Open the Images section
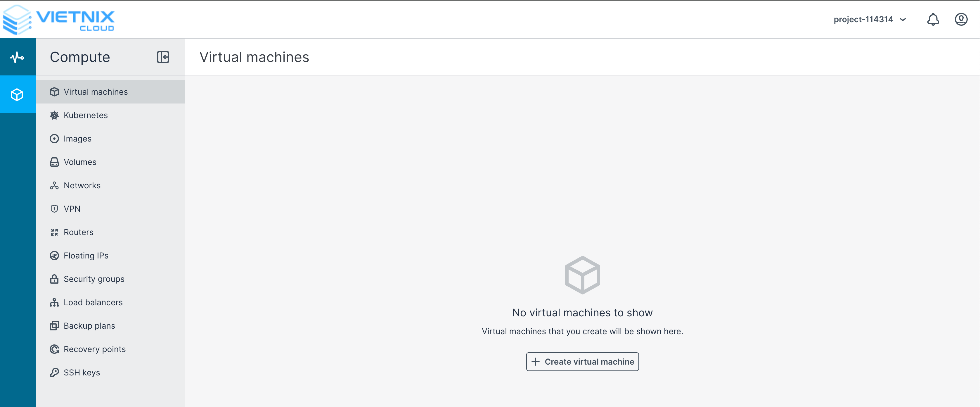Viewport: 980px width, 407px height. [x=78, y=139]
